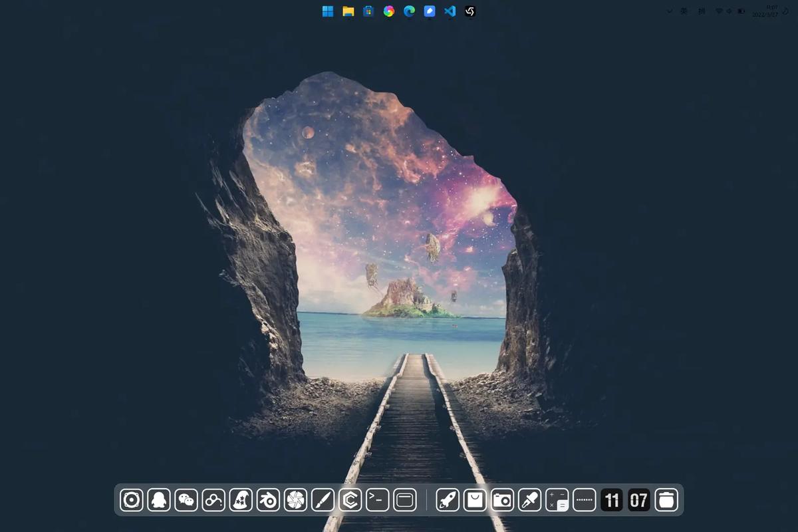Open Blender from the bottom dock
Screen dimensions: 798x532
point(268,500)
